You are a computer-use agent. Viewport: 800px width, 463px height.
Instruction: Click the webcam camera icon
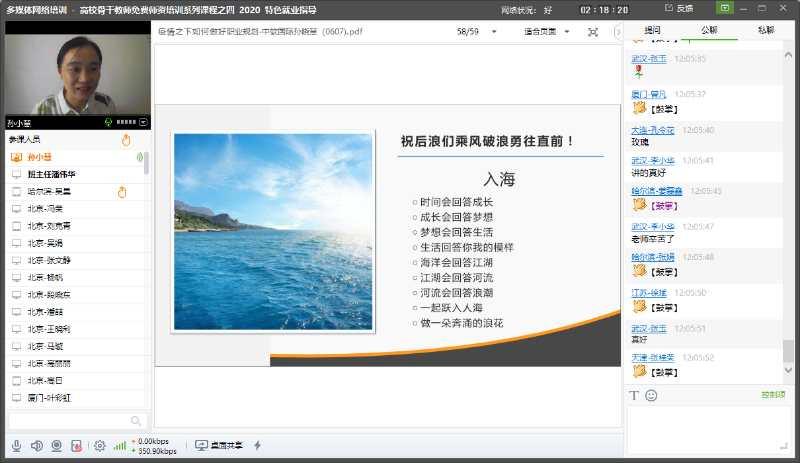coord(57,446)
